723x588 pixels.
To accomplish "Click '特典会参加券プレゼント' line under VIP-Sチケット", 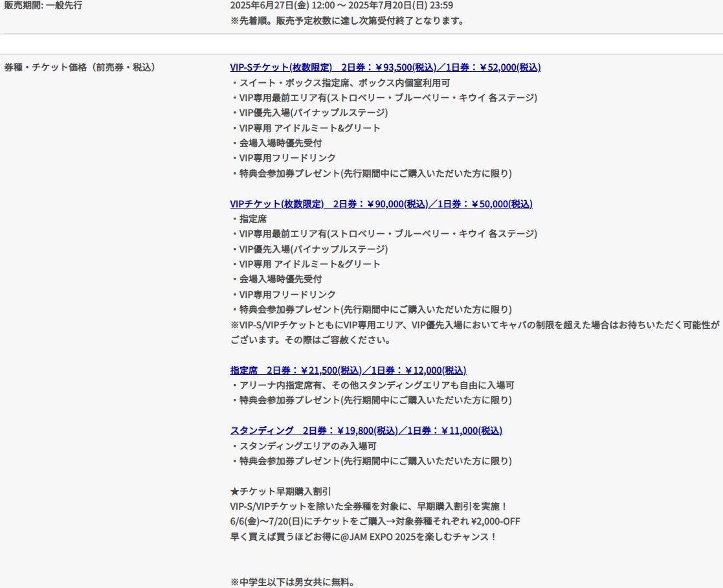I will (x=371, y=174).
